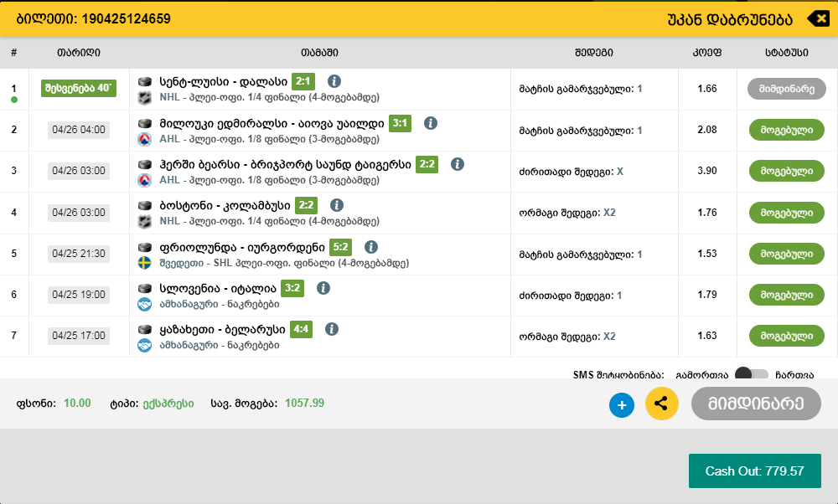Click the odds value 1.53
Image resolution: width=838 pixels, height=504 pixels.
707,254
